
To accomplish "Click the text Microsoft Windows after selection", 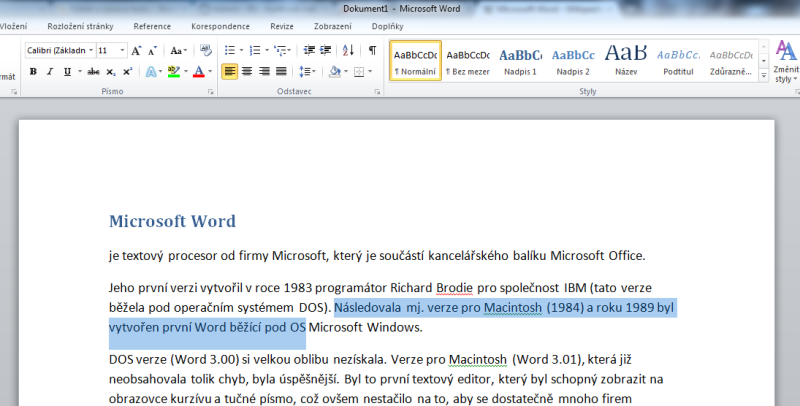I will tap(365, 327).
